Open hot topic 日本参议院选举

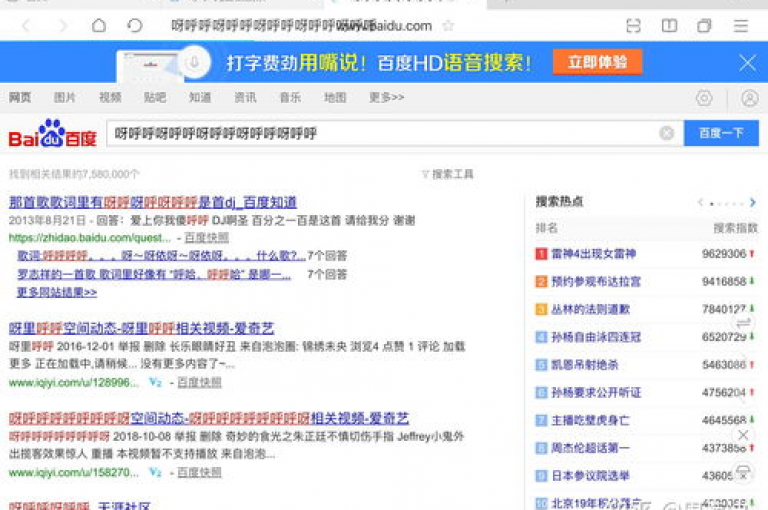tap(591, 475)
